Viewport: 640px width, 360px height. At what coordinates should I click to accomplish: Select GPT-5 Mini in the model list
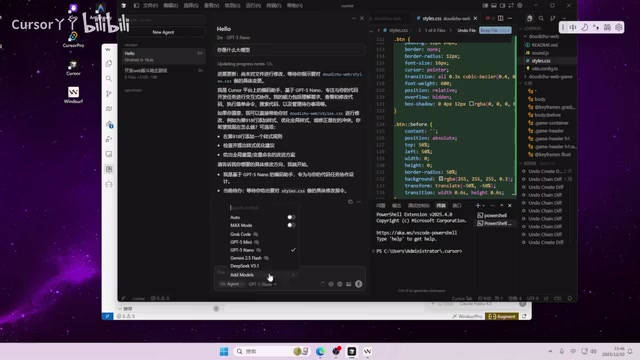(263, 242)
